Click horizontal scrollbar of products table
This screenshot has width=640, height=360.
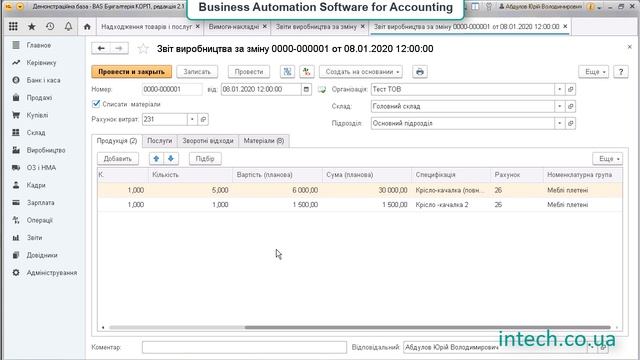427,327
